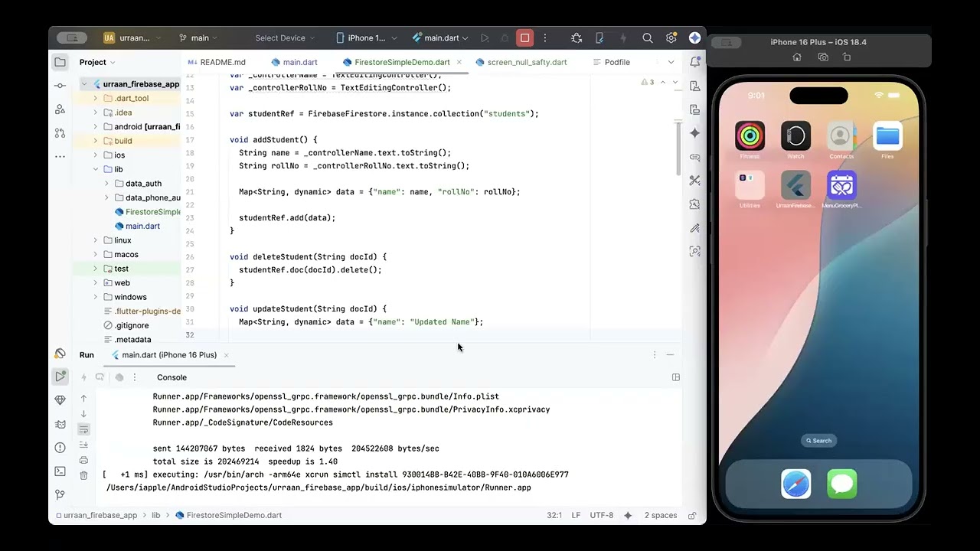Switch to main.dart editor tab
980x551 pixels.
click(294, 62)
